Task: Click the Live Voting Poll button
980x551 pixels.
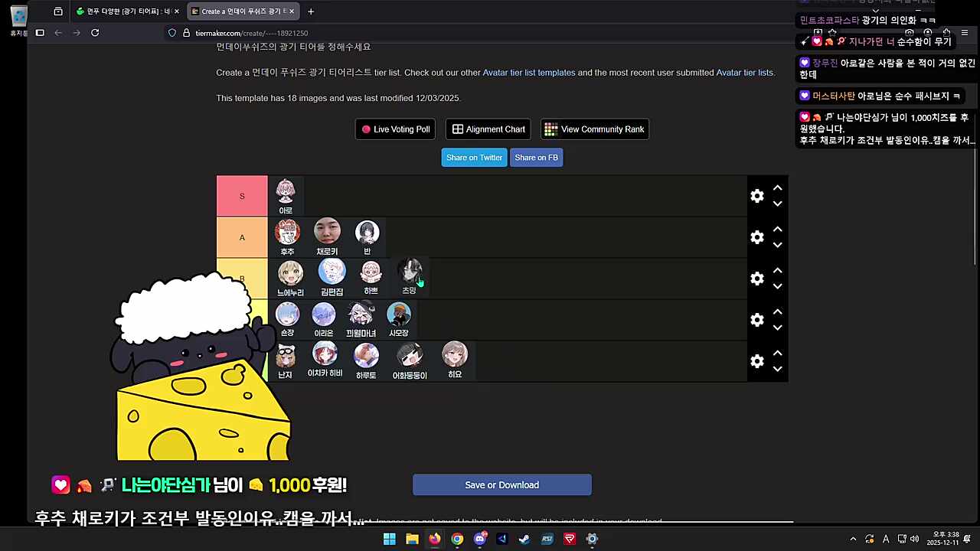Action: pos(396,129)
